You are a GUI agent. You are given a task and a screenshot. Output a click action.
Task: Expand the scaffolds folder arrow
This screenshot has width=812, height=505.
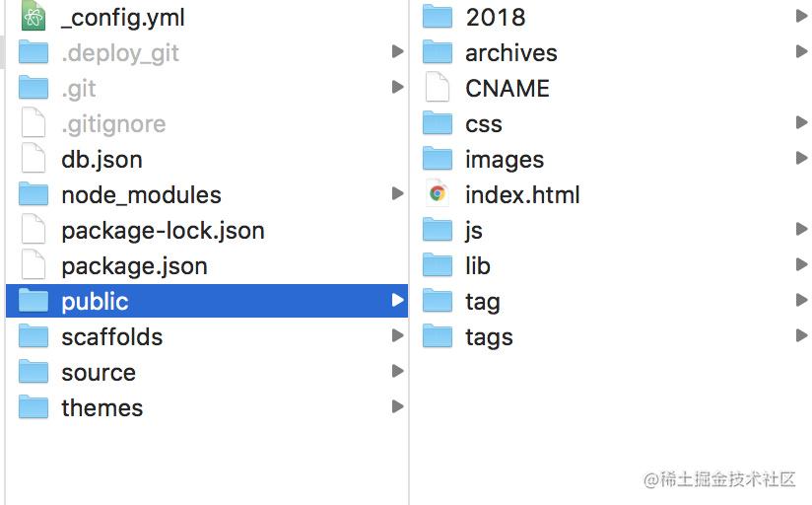(x=398, y=336)
